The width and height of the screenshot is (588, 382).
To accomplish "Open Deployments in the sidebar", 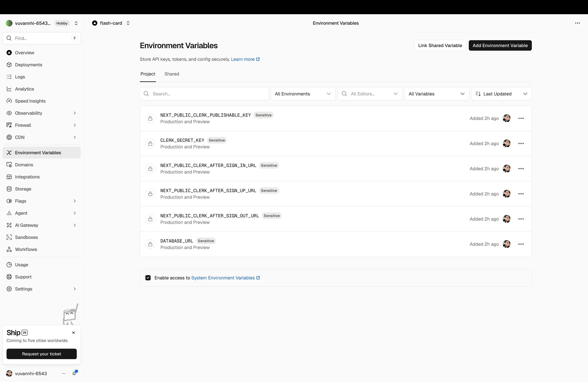I will pyautogui.click(x=41, y=65).
